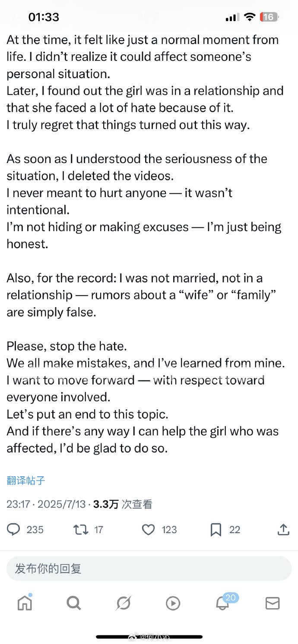
Task: Tap the cellular signal bars icon
Action: (x=232, y=17)
